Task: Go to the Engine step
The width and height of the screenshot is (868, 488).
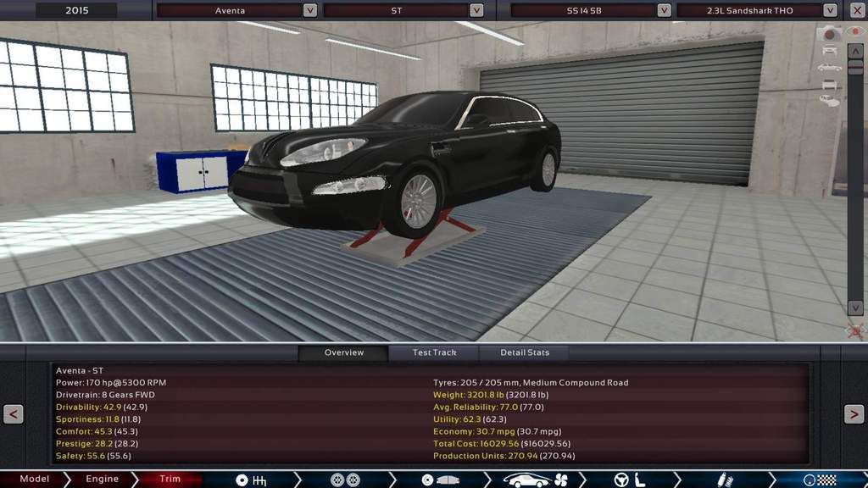Action: [x=102, y=480]
